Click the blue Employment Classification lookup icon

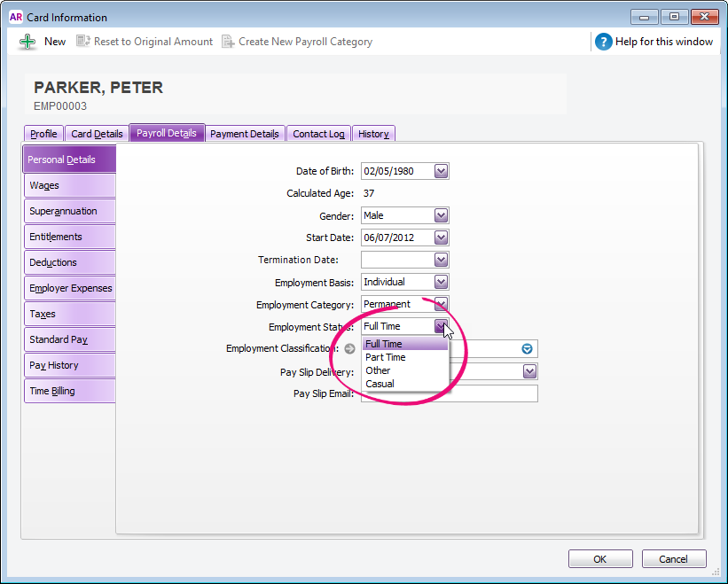(x=528, y=349)
